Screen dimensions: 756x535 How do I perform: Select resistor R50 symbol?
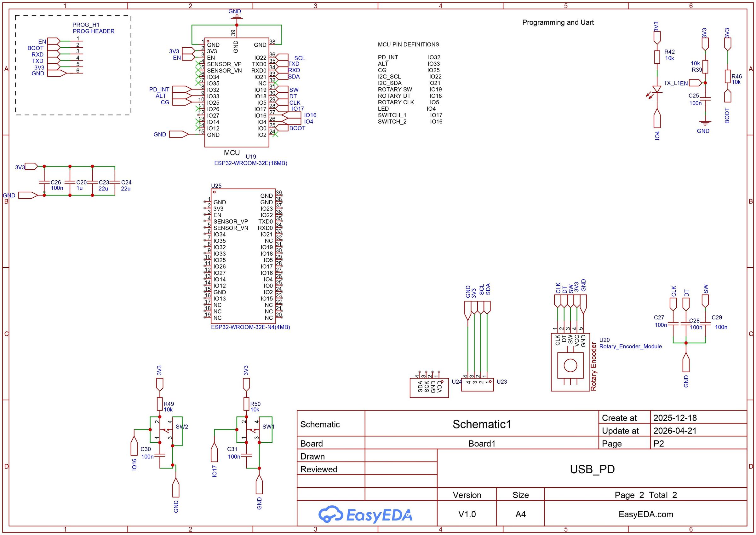(246, 404)
